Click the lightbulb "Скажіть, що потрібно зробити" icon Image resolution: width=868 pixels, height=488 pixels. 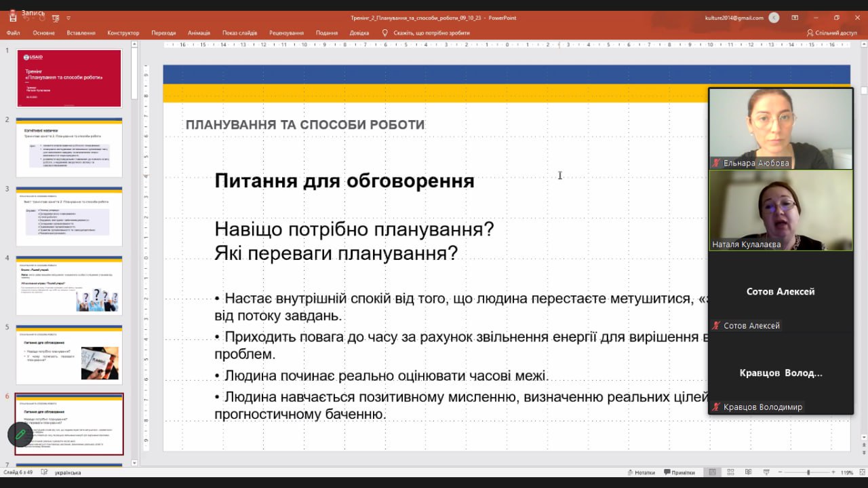point(384,33)
